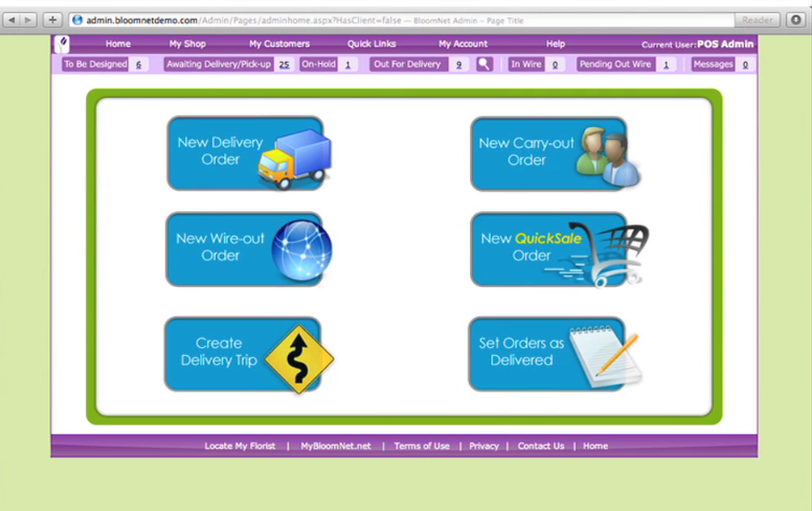The image size is (812, 511).
Task: Go back with the browser back arrow
Action: (x=12, y=20)
